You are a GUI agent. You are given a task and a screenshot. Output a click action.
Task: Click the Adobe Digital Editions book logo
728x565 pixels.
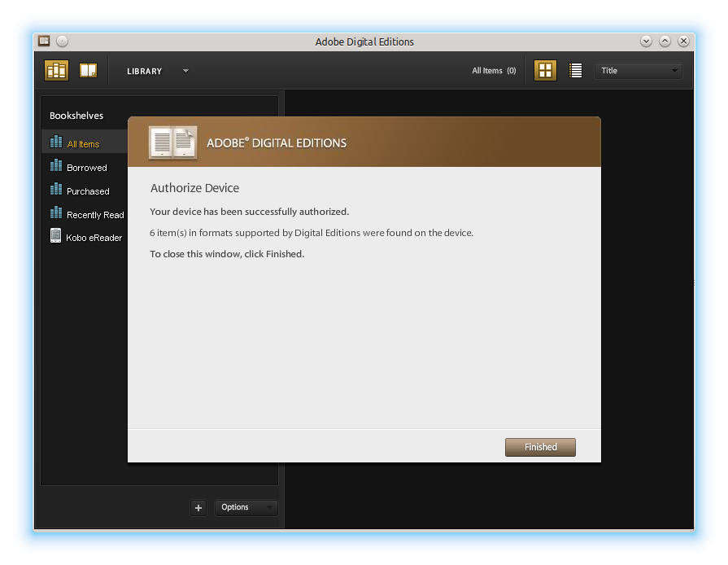172,142
